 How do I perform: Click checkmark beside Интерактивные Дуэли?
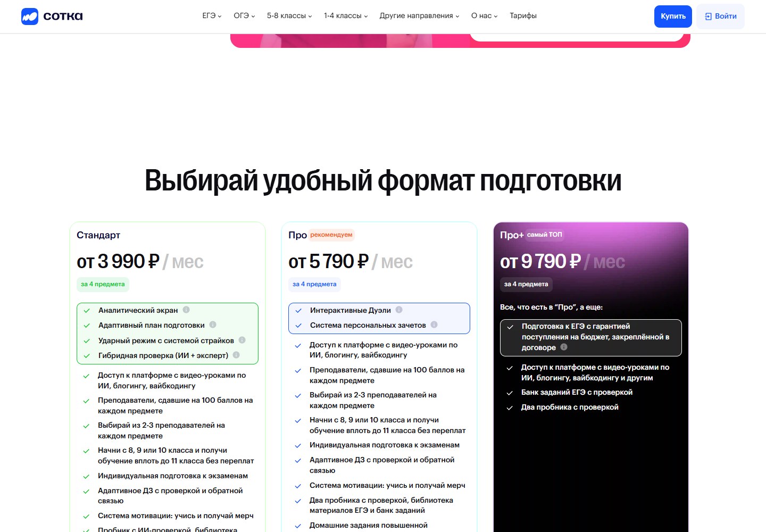tap(298, 311)
